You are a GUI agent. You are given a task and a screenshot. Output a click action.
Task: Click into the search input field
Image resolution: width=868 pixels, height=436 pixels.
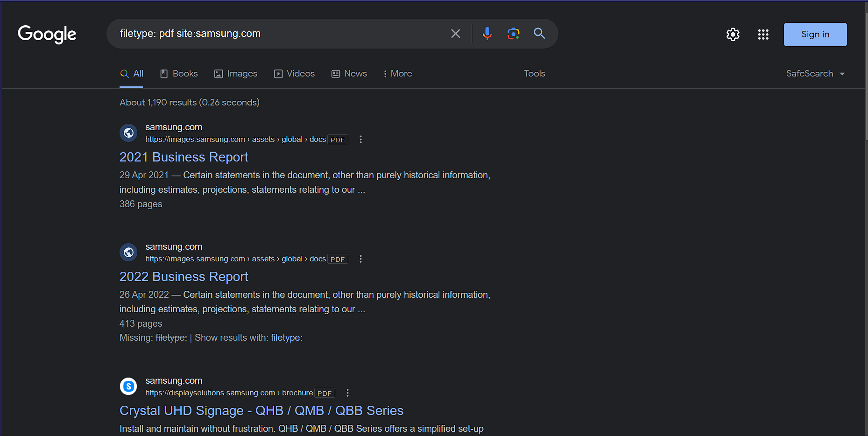(280, 34)
